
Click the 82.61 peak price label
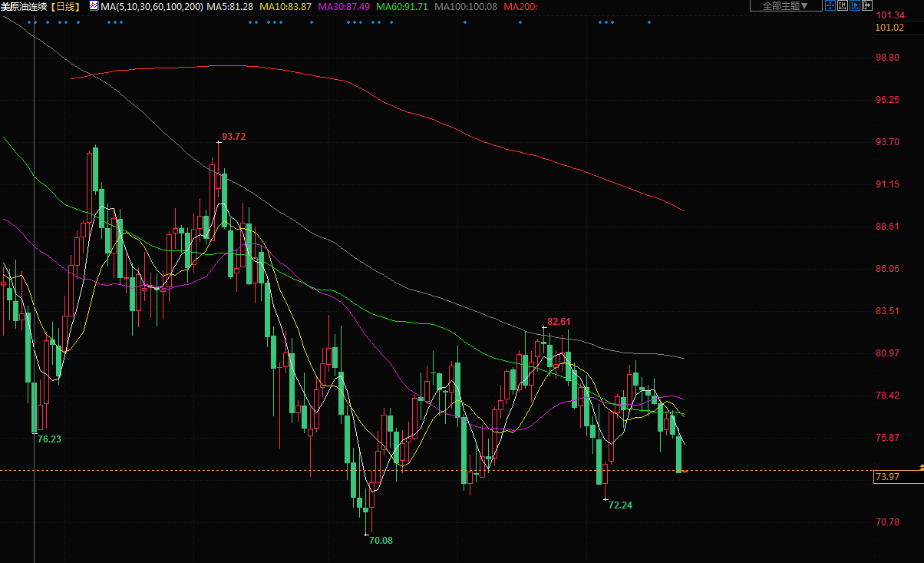coord(559,321)
